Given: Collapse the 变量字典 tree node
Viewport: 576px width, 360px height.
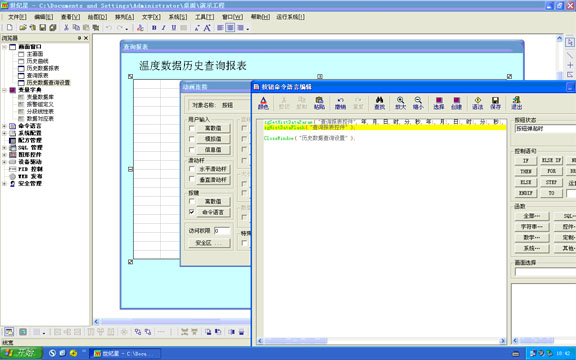Looking at the screenshot, I should click(4, 90).
